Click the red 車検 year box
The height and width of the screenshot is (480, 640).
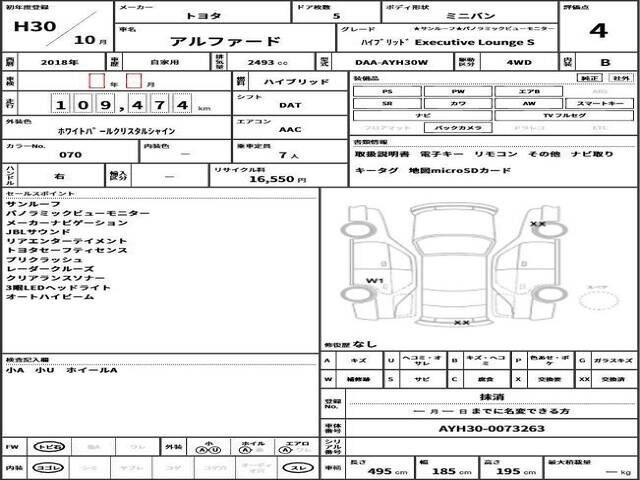pos(96,81)
